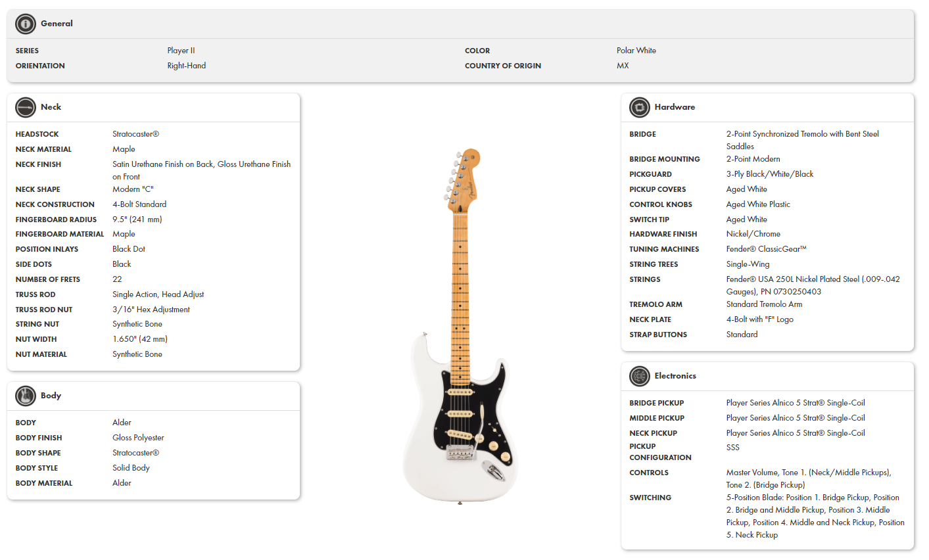Click the Neck panel title
Screen dimensions: 929x560
[x=51, y=107]
